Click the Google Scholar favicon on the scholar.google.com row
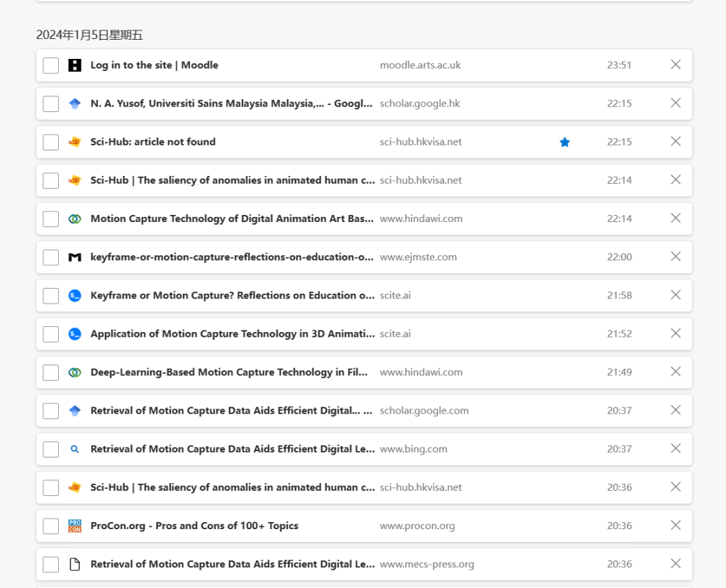726x588 pixels. pyautogui.click(x=74, y=411)
